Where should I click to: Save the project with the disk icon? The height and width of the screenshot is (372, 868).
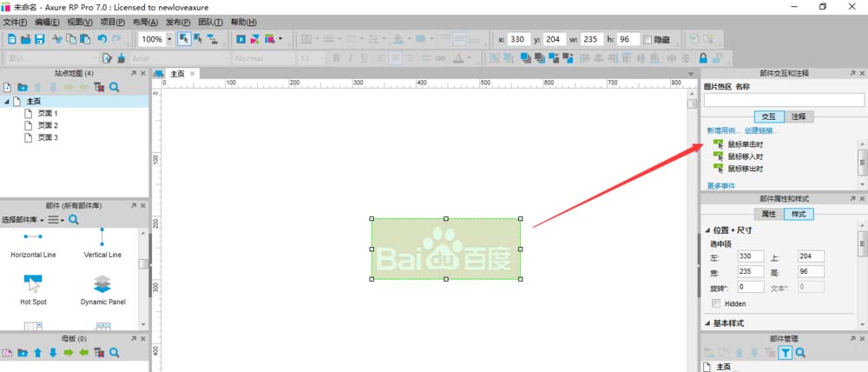click(39, 39)
